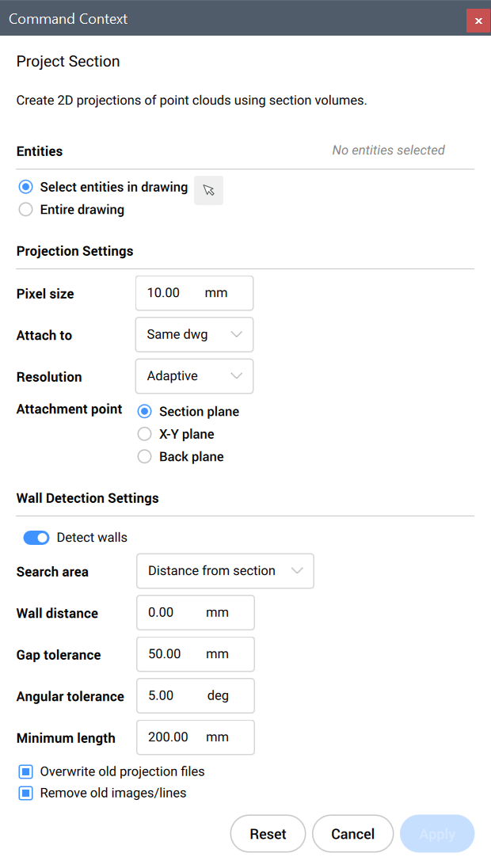The height and width of the screenshot is (868, 491).
Task: Click the Reset button
Action: click(x=268, y=834)
